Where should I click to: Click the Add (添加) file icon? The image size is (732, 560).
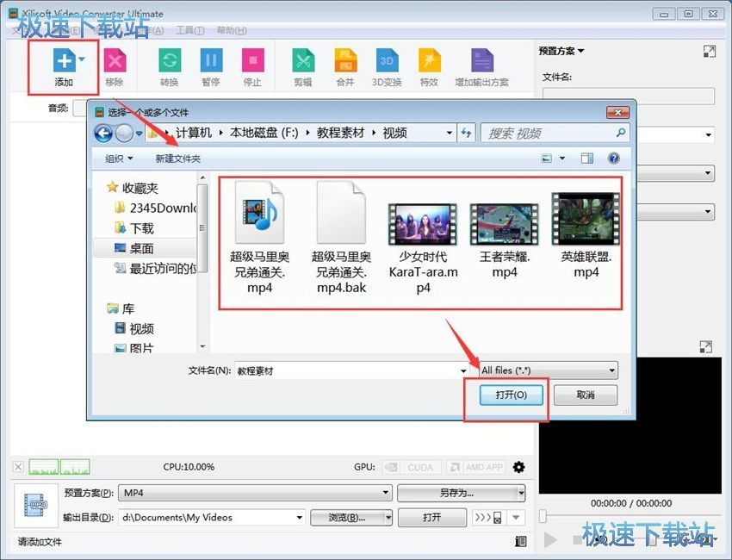[x=65, y=60]
